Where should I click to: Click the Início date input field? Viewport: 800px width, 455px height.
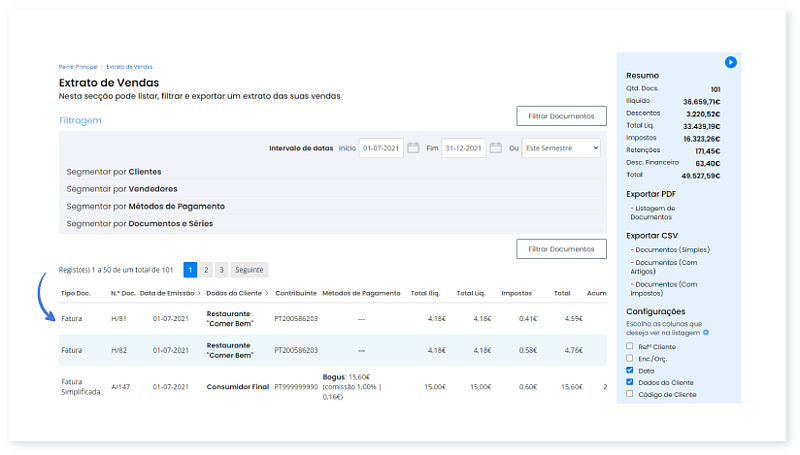click(x=381, y=148)
